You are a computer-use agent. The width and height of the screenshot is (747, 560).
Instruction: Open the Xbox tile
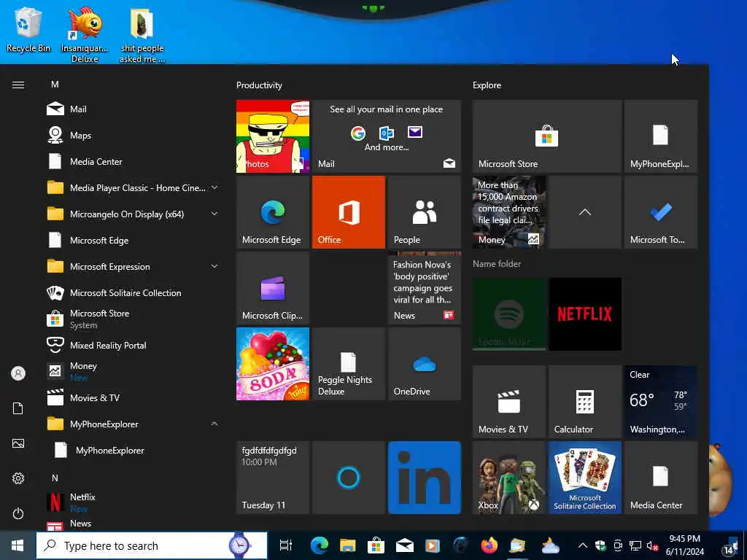click(x=508, y=478)
